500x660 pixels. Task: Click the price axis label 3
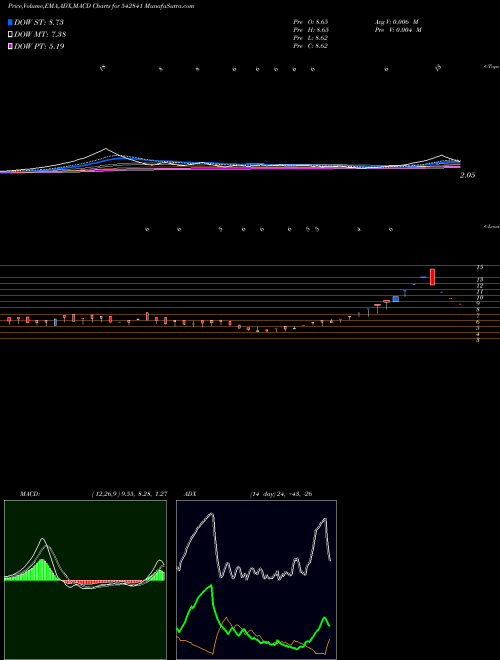coord(478,340)
